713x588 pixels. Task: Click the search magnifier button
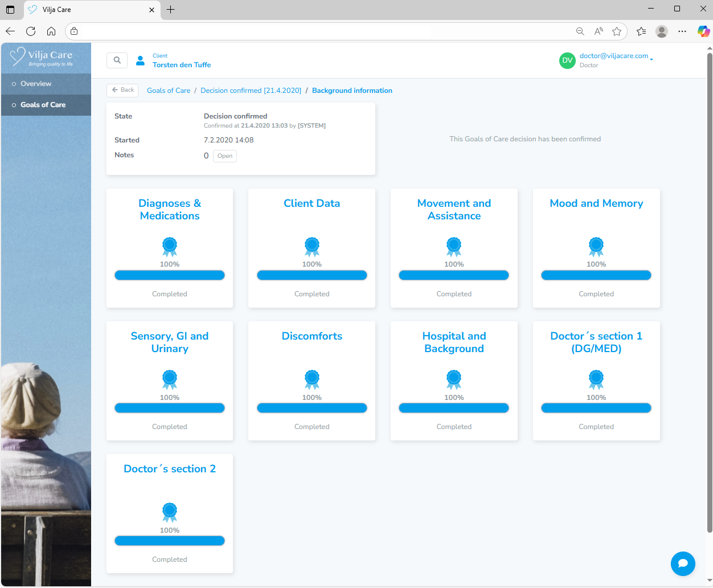coord(117,60)
